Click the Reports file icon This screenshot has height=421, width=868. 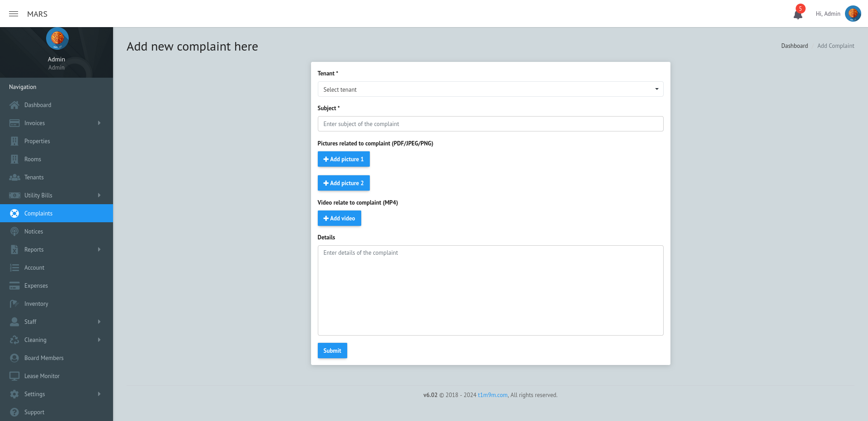tap(14, 249)
